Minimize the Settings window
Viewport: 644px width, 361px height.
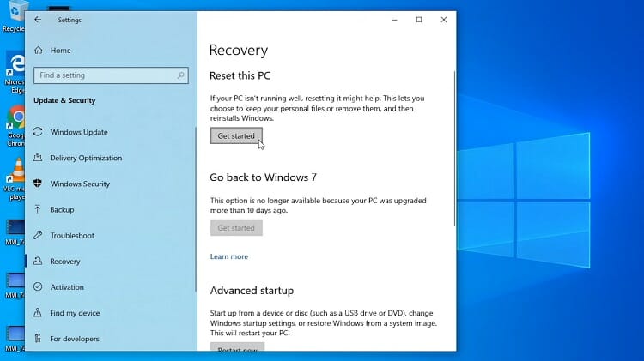394,20
